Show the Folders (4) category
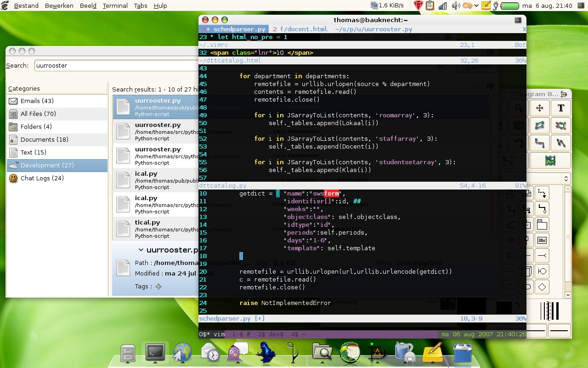This screenshot has height=368, width=588. pyautogui.click(x=57, y=126)
